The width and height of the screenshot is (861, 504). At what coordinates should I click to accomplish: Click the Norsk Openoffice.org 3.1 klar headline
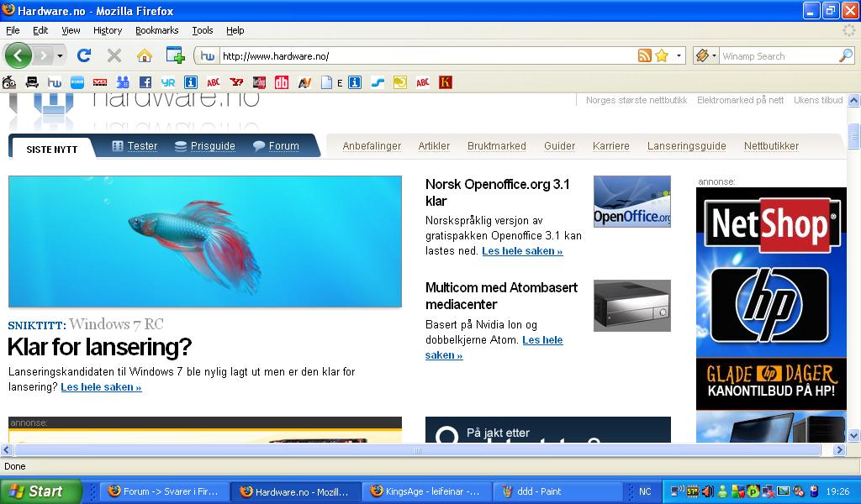click(498, 192)
